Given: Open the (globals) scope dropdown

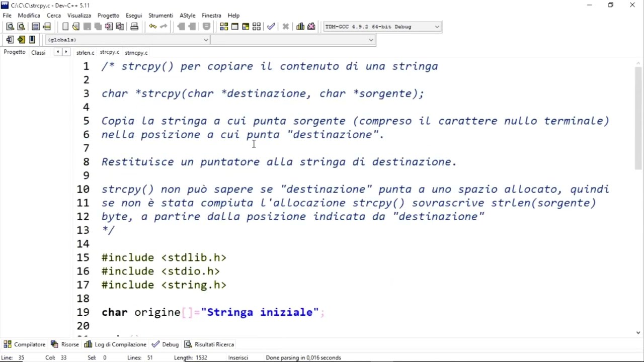Looking at the screenshot, I should click(x=128, y=40).
